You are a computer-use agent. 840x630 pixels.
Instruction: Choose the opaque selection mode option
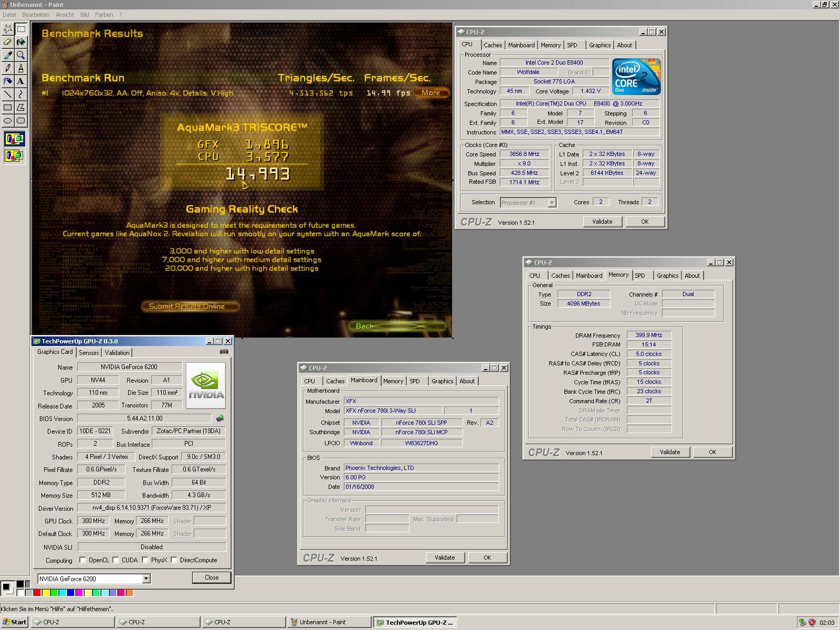(x=14, y=139)
